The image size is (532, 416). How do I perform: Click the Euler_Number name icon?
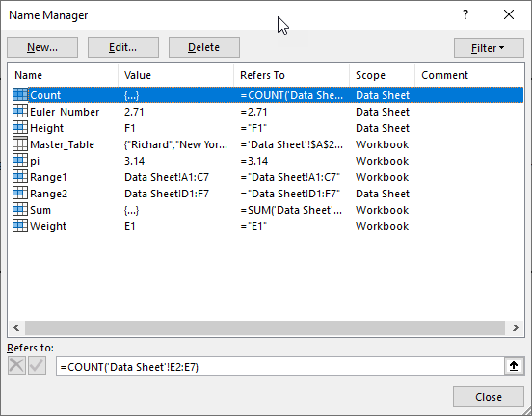(x=20, y=111)
